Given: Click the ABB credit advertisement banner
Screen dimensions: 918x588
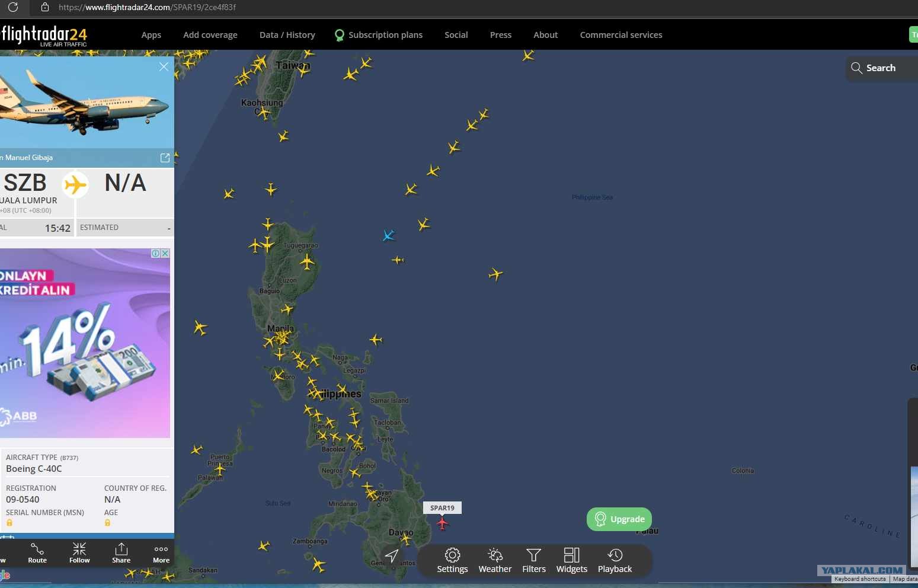Looking at the screenshot, I should (85, 343).
